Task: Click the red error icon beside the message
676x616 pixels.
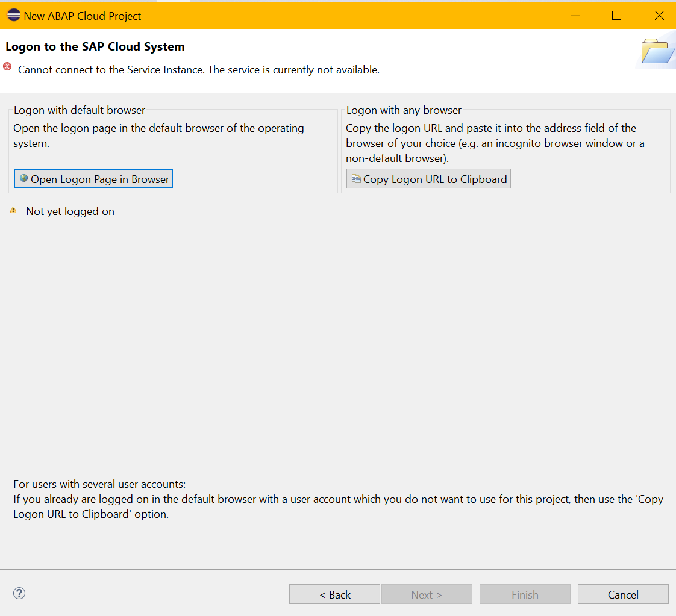Action: pos(7,67)
